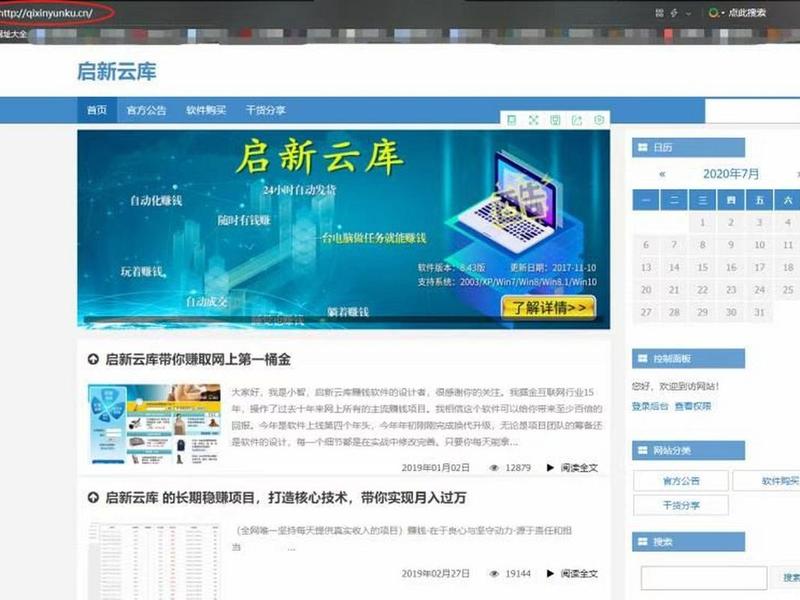Click 阅读全文 for the 2019年02月27日 article

pos(579,573)
